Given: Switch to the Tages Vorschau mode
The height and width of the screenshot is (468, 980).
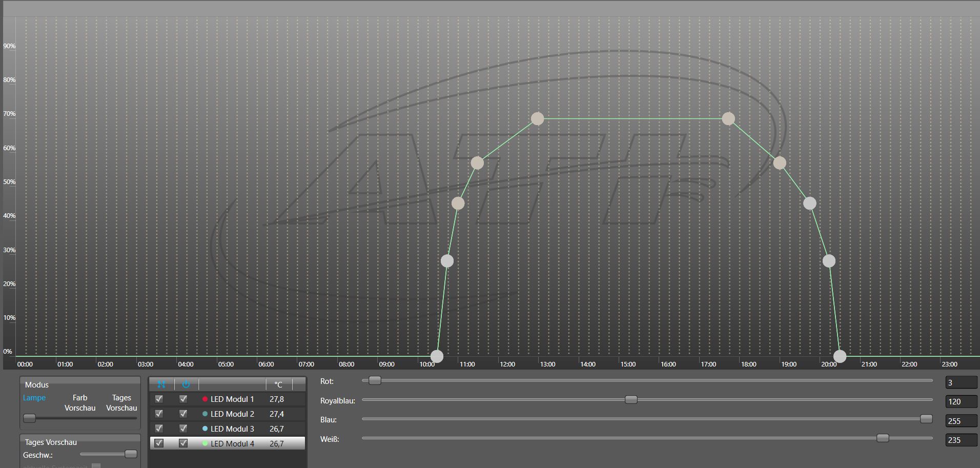Looking at the screenshot, I should (121, 402).
